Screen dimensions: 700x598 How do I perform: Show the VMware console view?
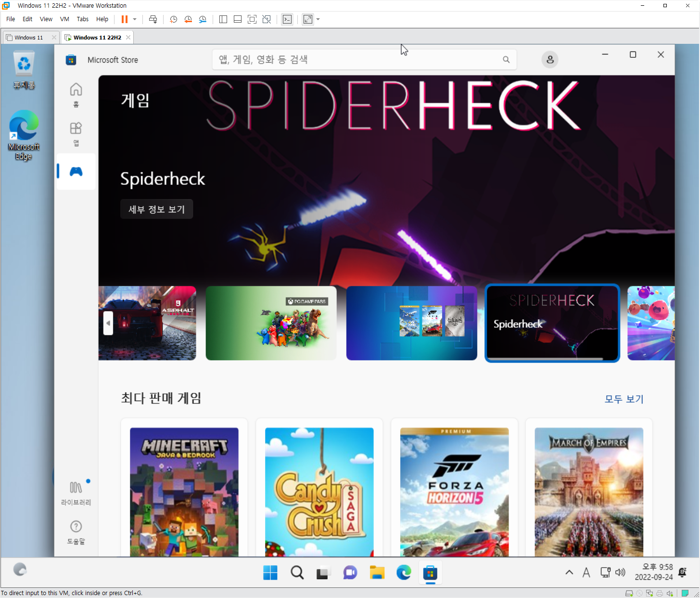point(287,19)
